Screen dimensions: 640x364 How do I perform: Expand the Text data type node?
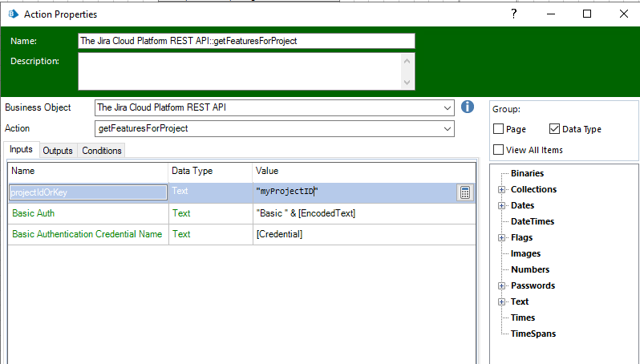click(501, 302)
